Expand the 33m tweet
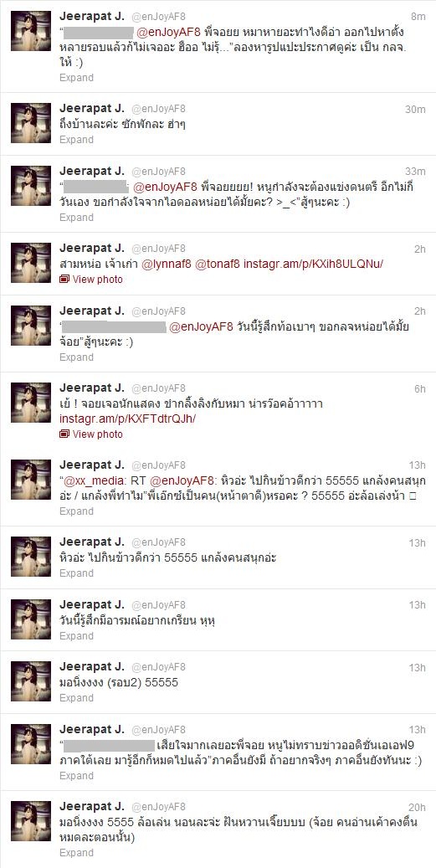436x868 pixels. coord(76,218)
